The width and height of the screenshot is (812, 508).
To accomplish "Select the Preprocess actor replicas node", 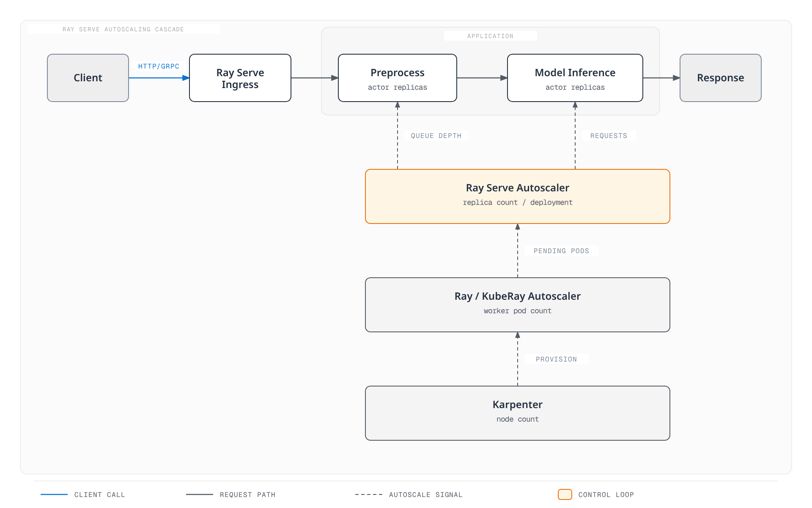I will click(398, 78).
